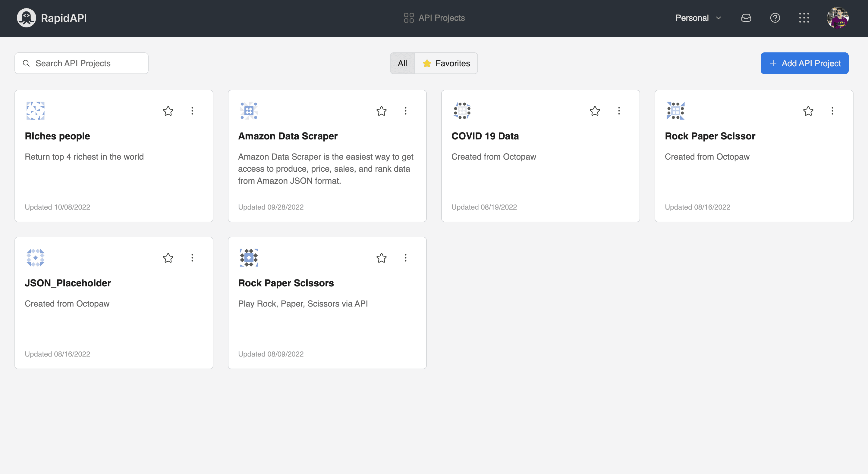Open the Riches people project title
Image resolution: width=868 pixels, height=474 pixels.
click(57, 136)
